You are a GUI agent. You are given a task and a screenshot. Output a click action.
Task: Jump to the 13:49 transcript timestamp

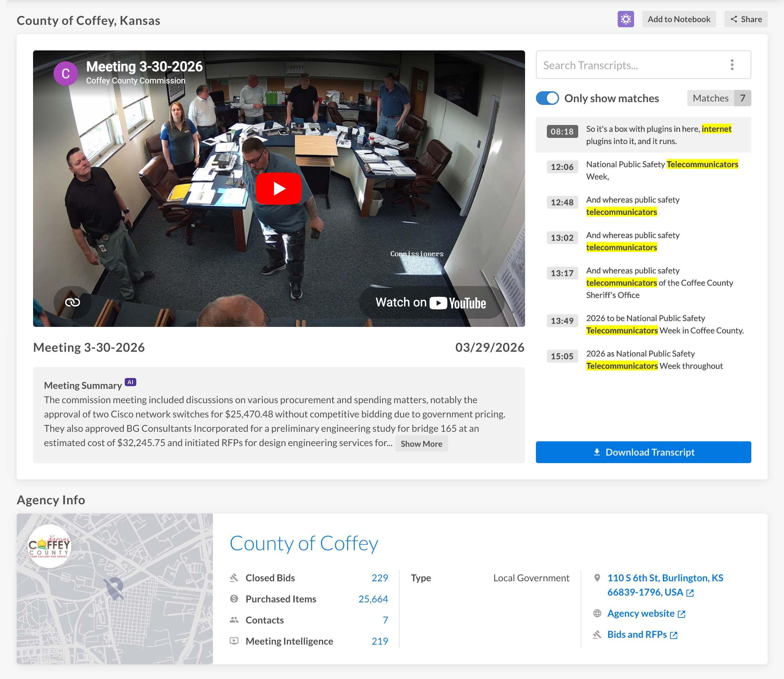point(562,321)
